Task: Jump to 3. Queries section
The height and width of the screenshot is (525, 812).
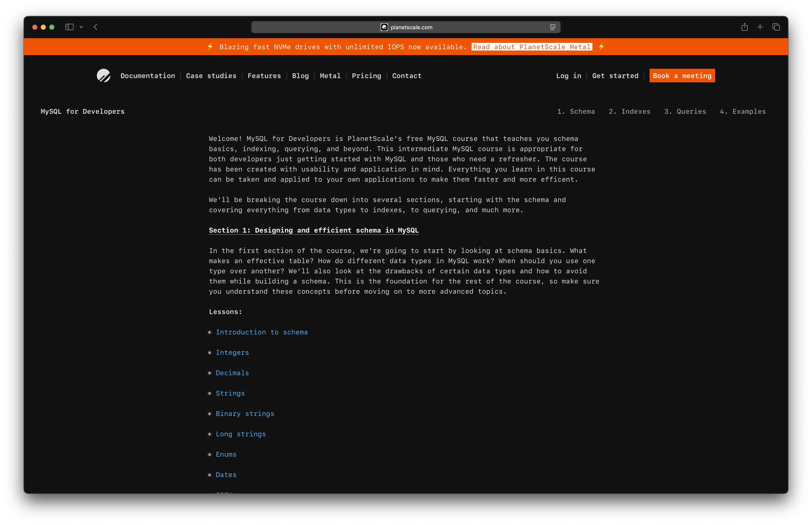Action: tap(685, 111)
